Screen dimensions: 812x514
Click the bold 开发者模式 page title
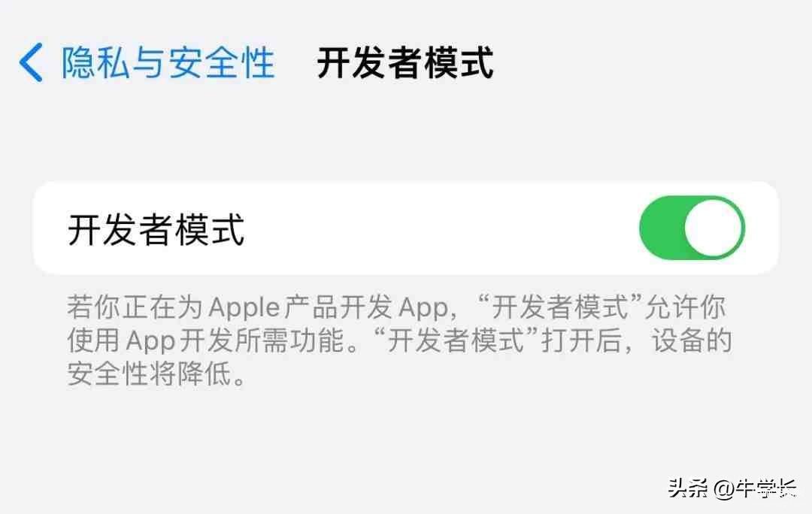coord(405,63)
